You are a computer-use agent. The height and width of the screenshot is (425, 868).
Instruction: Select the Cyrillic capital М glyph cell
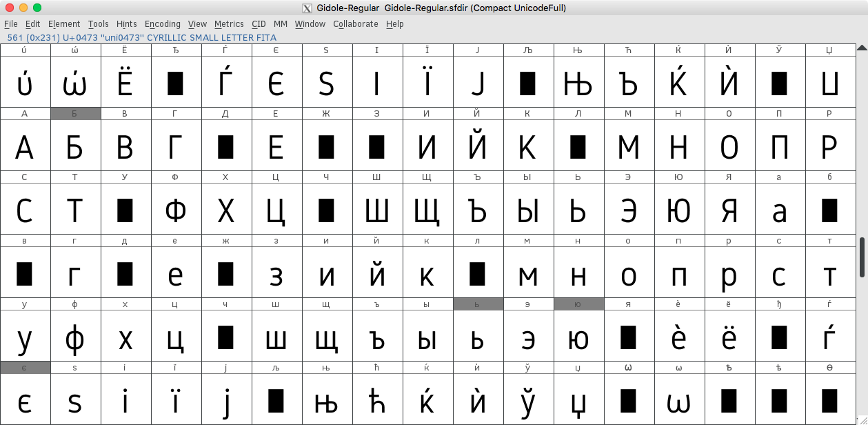point(629,146)
